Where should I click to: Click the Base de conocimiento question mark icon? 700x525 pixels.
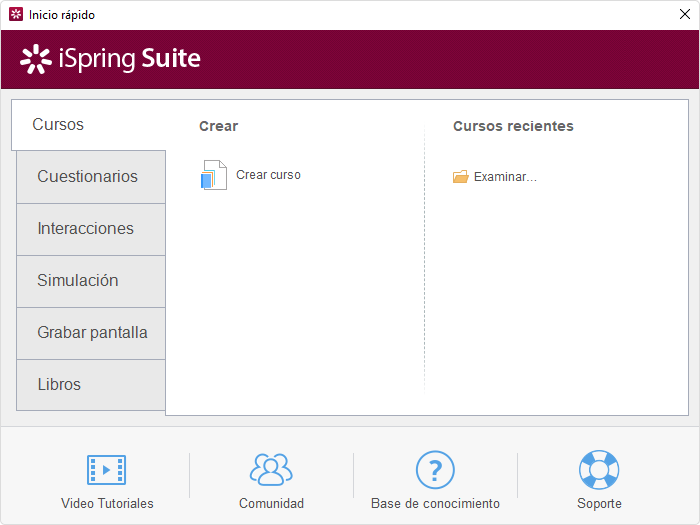pos(435,470)
